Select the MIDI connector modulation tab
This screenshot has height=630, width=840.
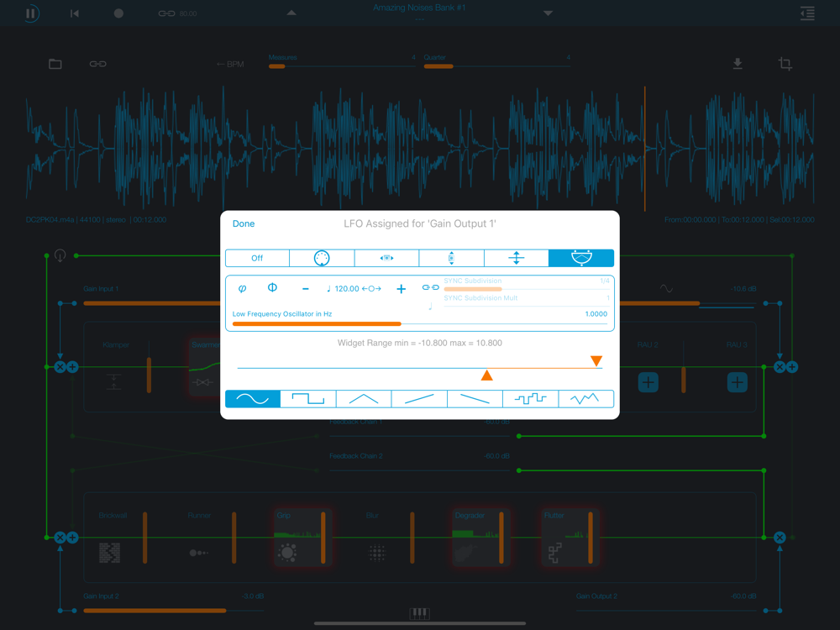coord(322,258)
